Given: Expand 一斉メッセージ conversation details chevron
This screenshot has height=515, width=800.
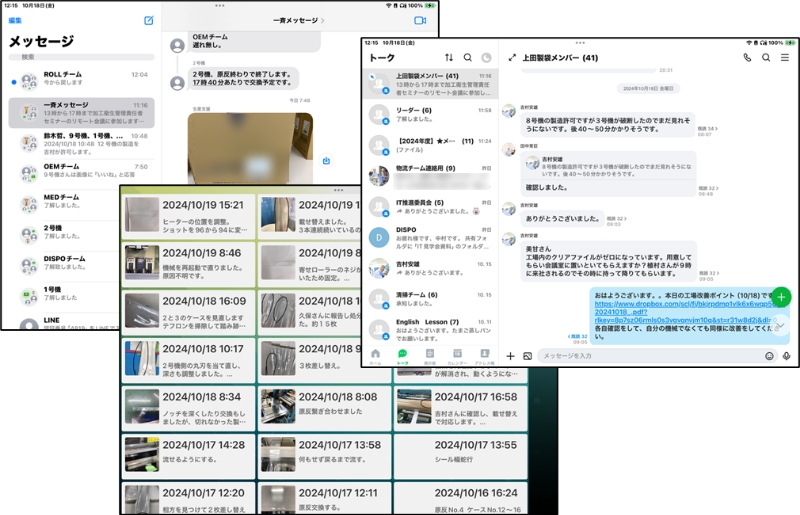Looking at the screenshot, I should point(322,20).
